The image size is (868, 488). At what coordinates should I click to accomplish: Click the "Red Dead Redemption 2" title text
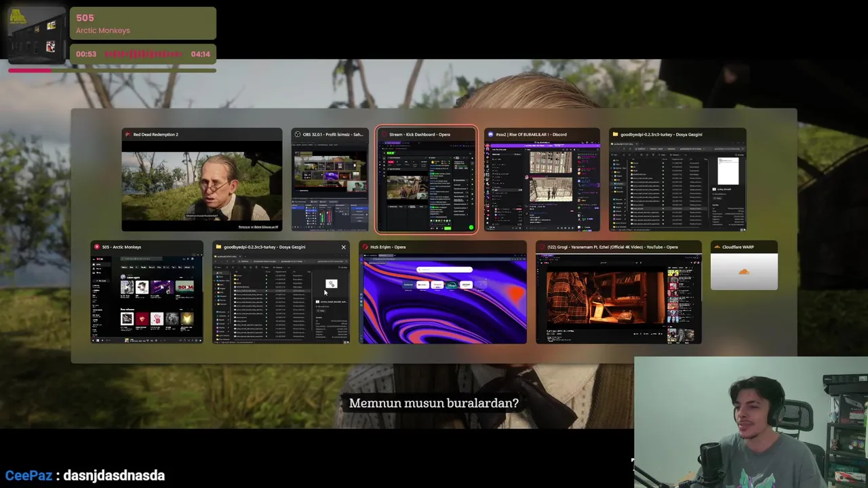click(155, 134)
